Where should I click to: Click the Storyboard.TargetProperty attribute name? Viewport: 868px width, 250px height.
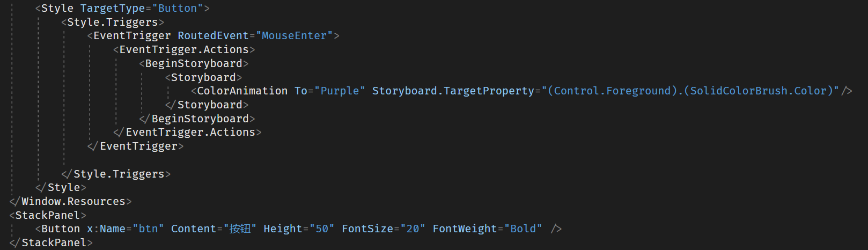pyautogui.click(x=453, y=91)
